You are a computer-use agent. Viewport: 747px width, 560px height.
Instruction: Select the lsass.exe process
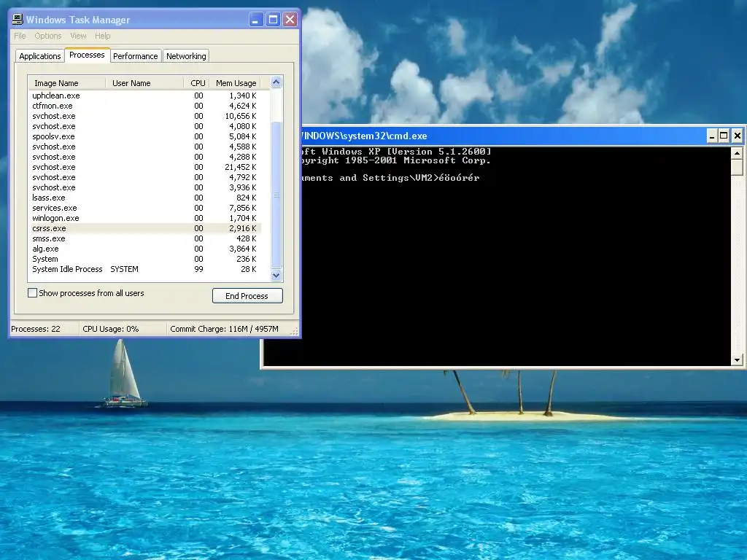145,198
